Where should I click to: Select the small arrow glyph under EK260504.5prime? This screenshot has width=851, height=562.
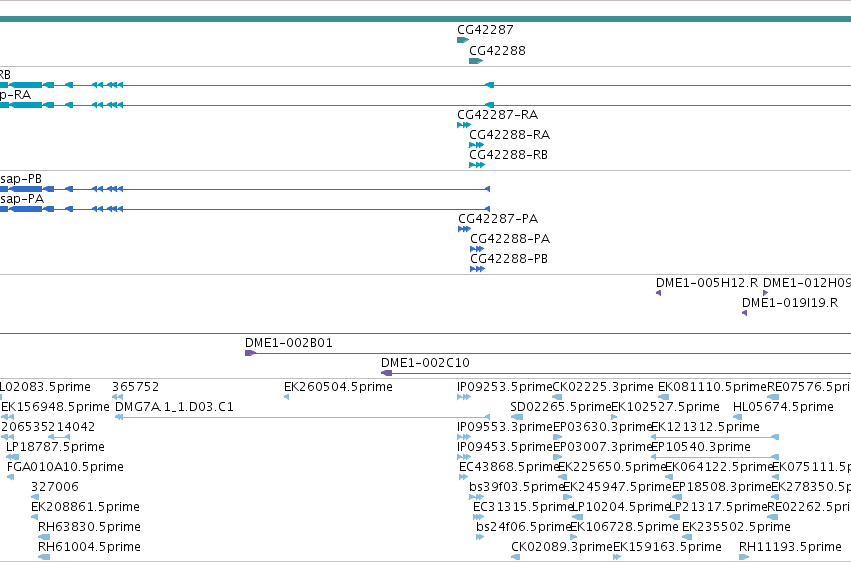287,398
